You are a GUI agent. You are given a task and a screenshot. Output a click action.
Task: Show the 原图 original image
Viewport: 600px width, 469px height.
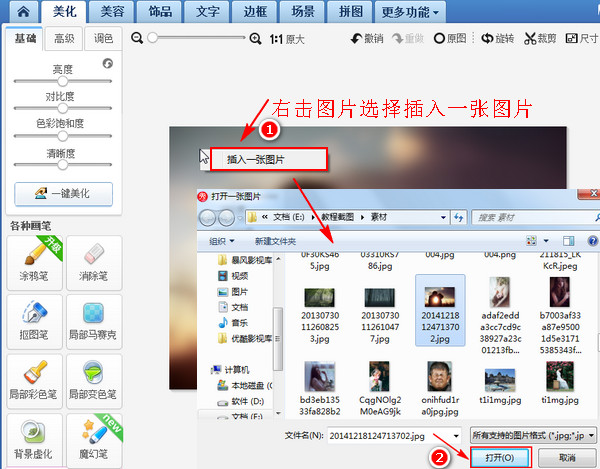point(450,38)
